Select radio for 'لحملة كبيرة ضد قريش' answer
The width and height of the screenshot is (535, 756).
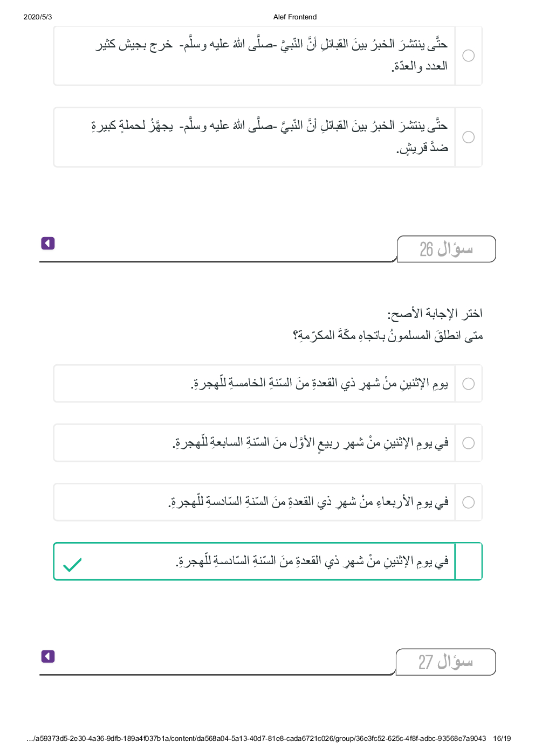click(x=469, y=137)
